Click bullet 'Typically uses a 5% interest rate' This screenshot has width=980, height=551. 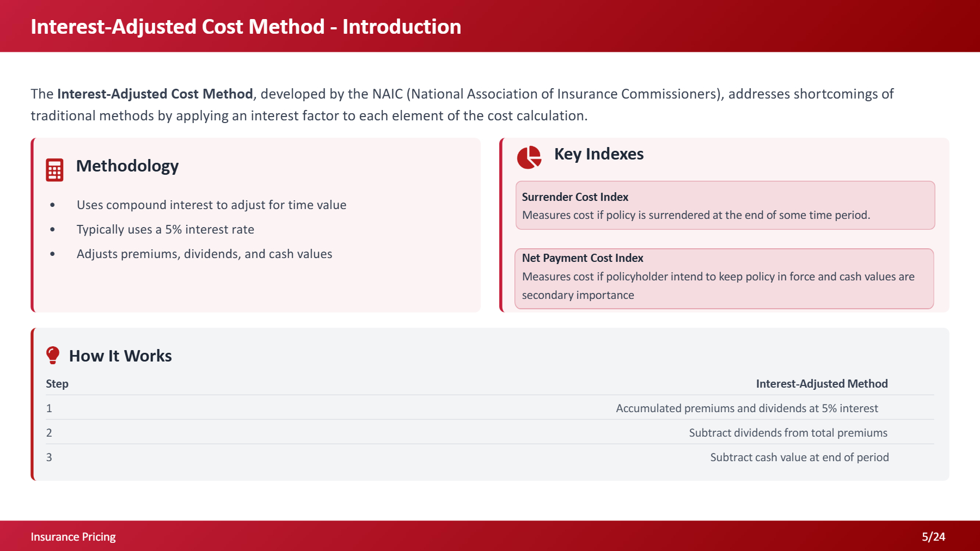pos(166,229)
